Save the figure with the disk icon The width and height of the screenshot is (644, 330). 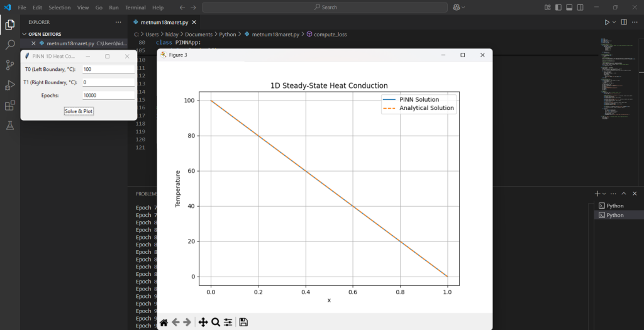243,322
